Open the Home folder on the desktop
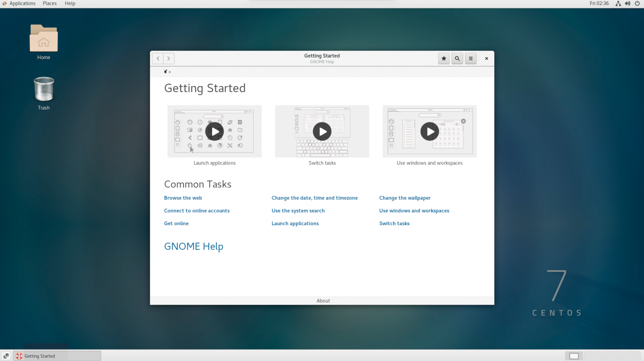The image size is (644, 361). click(44, 39)
